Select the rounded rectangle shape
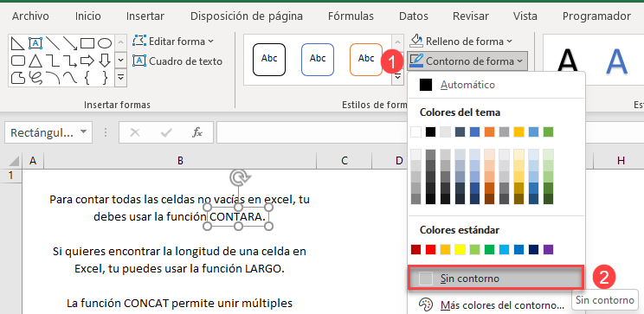 click(17, 61)
